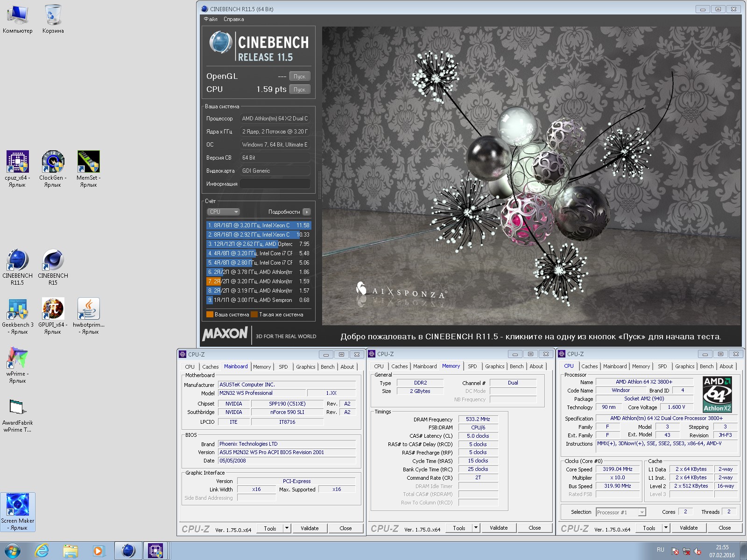Image resolution: width=747 pixels, height=560 pixels.
Task: Open the Корзина recycle bin icon
Action: (53, 19)
